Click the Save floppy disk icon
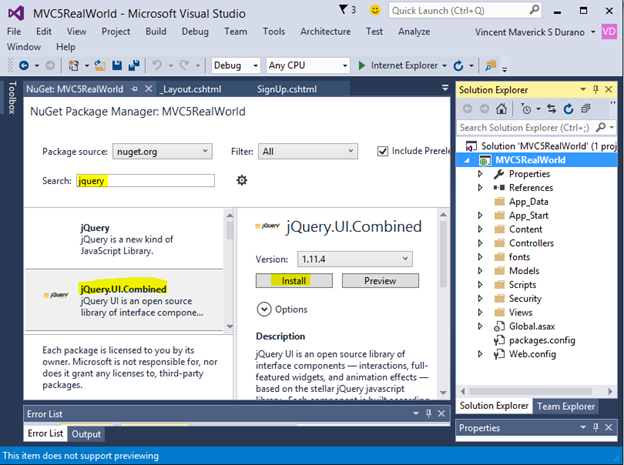This screenshot has height=465, width=624. tap(117, 65)
